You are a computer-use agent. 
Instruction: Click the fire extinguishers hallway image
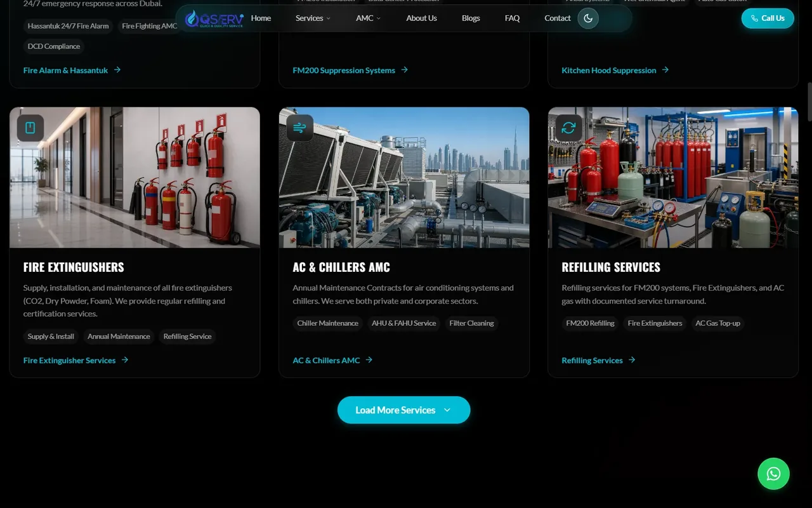pos(134,177)
